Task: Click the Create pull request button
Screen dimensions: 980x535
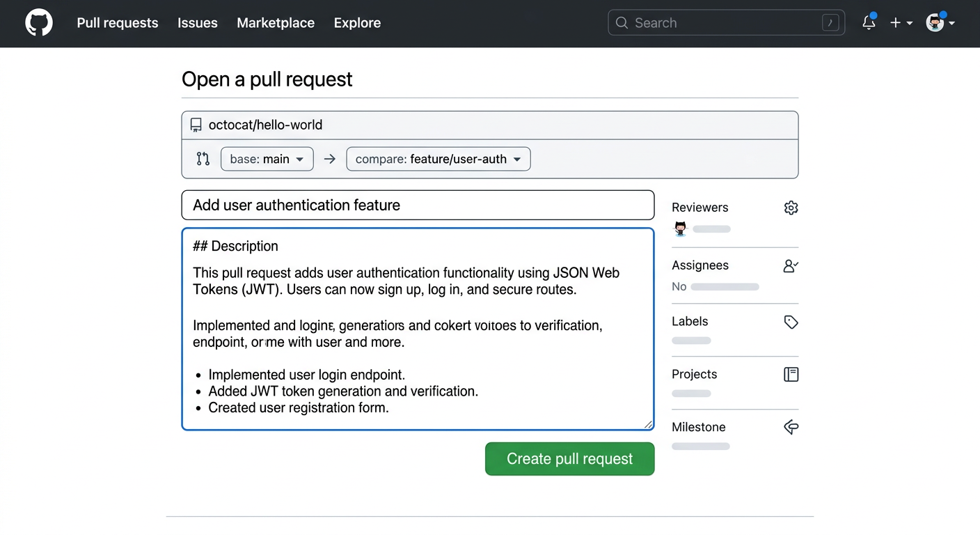Action: click(569, 458)
